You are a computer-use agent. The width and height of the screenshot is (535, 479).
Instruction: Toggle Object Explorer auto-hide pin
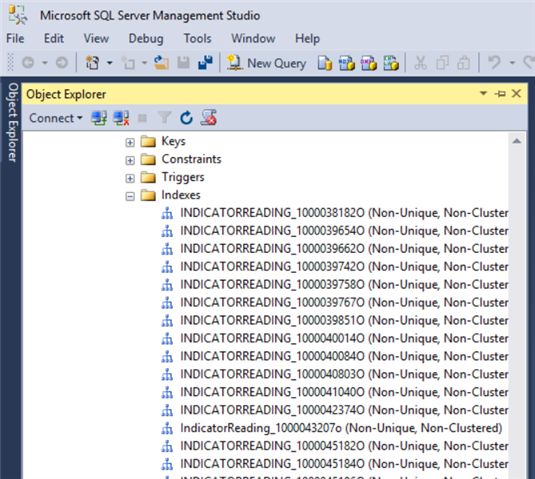(x=500, y=93)
